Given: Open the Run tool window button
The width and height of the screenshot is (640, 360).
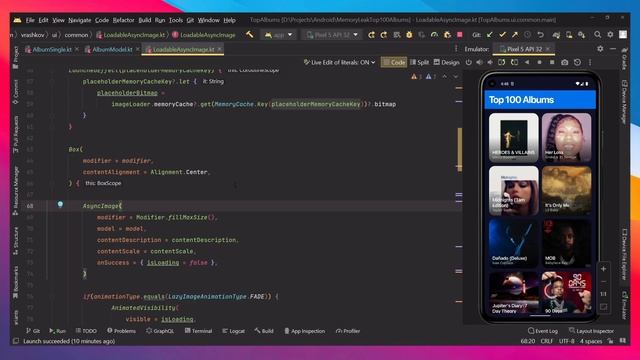Looking at the screenshot, I should [58, 331].
